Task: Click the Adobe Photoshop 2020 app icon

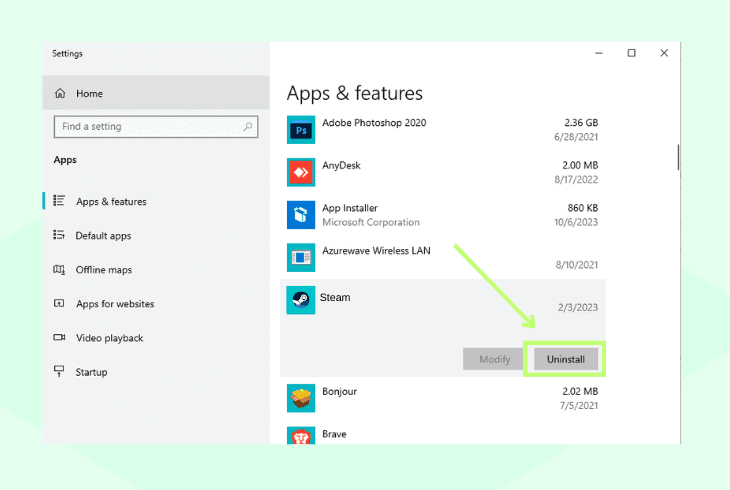Action: (301, 129)
